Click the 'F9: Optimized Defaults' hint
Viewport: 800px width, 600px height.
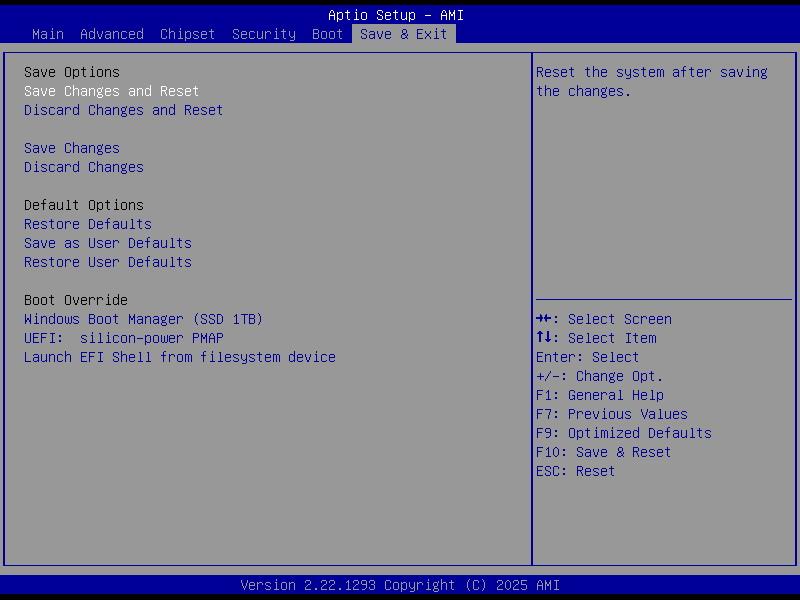click(623, 433)
